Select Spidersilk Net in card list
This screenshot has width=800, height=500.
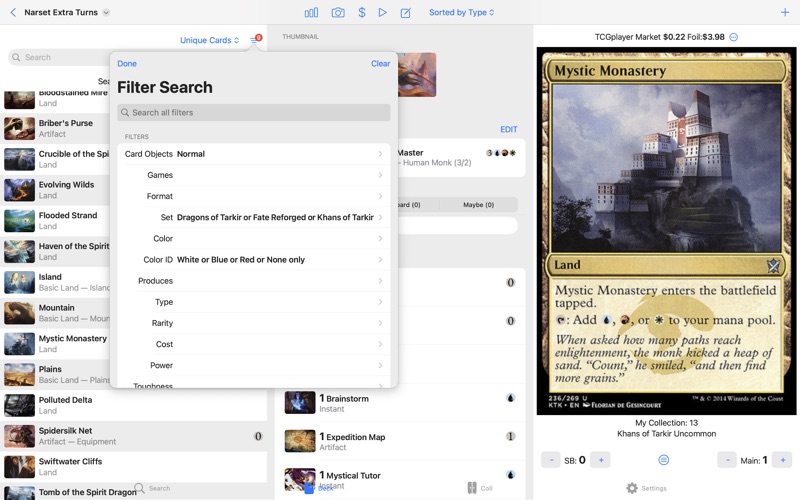[134, 436]
